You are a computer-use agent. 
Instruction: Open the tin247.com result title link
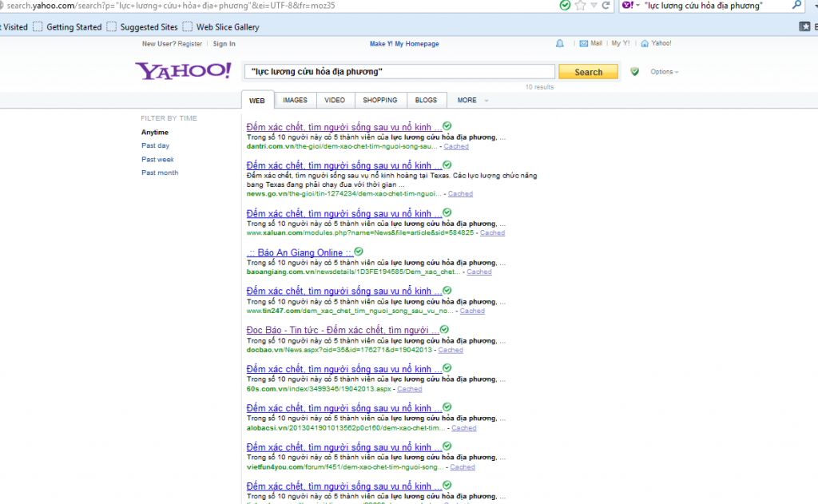coord(343,291)
